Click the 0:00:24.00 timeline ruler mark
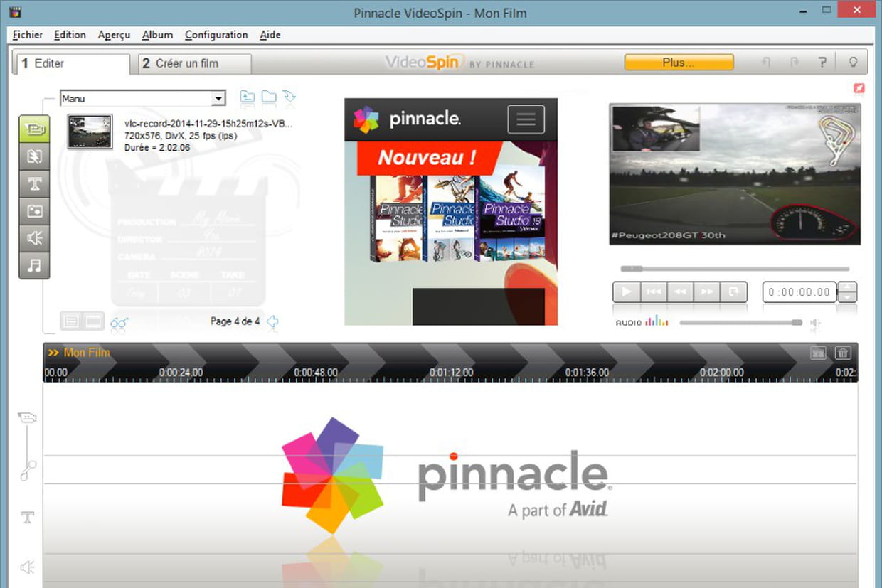Image resolution: width=882 pixels, height=588 pixels. click(181, 373)
